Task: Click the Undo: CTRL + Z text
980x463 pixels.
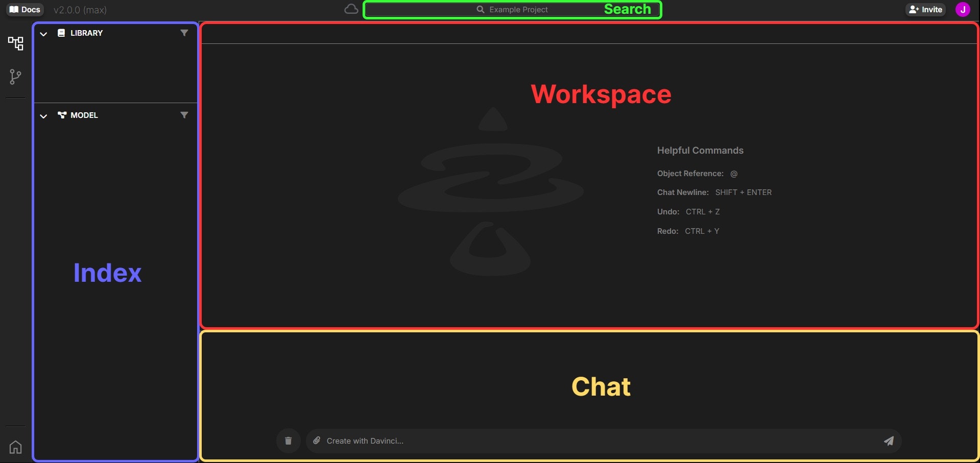Action: (x=688, y=212)
